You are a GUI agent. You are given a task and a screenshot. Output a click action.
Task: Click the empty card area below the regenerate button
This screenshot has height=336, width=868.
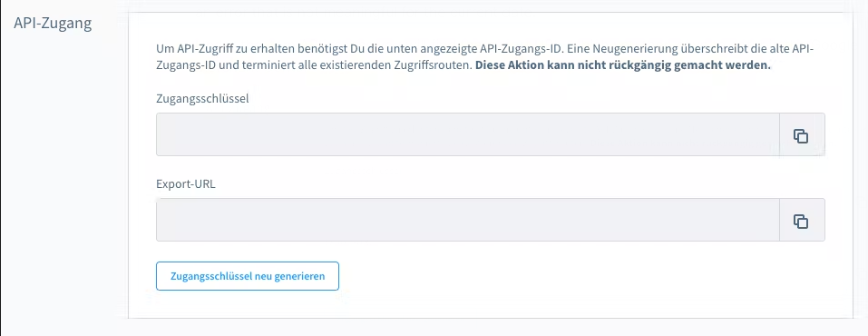pos(490,305)
